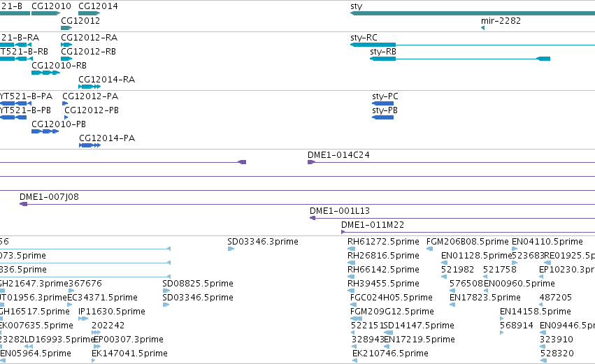This screenshot has height=364, width=595.
Task: Click the DME1-011M22 BAC start arrow
Action: pyautogui.click(x=343, y=232)
